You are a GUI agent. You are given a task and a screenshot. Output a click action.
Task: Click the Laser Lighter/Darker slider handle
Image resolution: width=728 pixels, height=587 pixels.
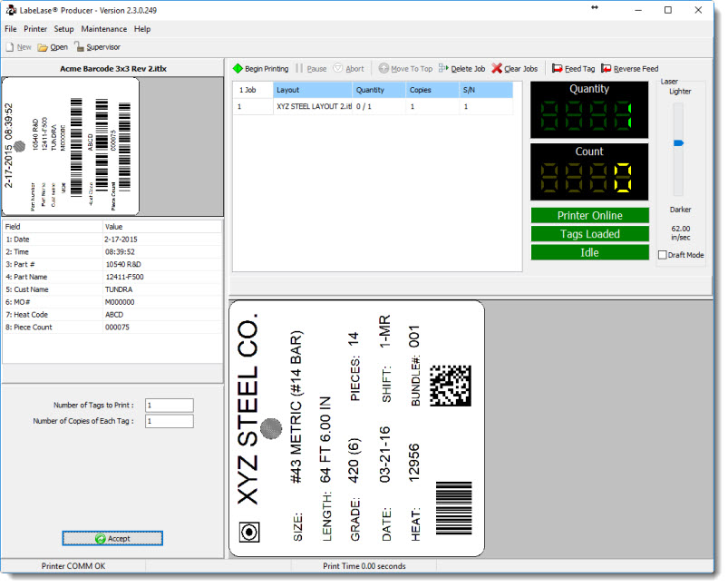point(678,143)
